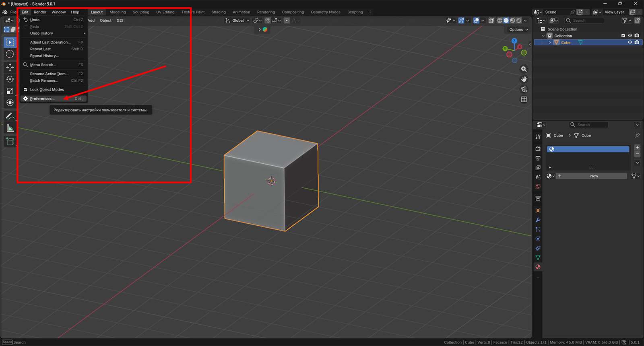The width and height of the screenshot is (644, 346).
Task: Switch to orthographic grid view icon
Action: (524, 99)
